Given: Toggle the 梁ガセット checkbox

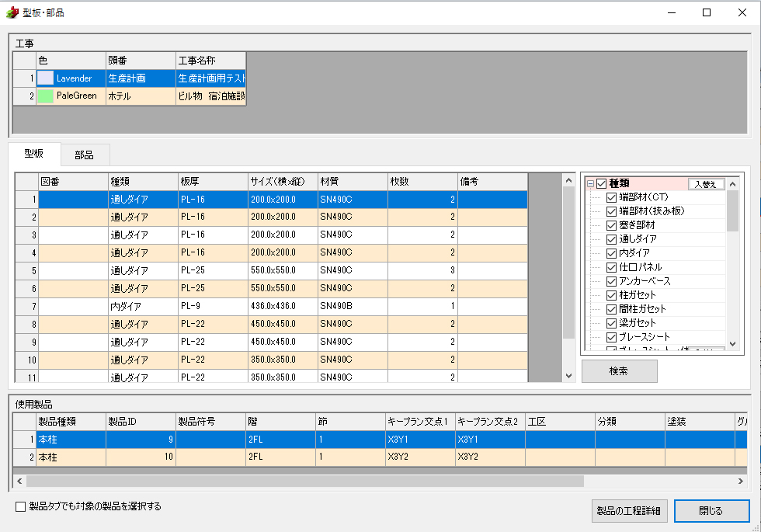Looking at the screenshot, I should (x=612, y=323).
